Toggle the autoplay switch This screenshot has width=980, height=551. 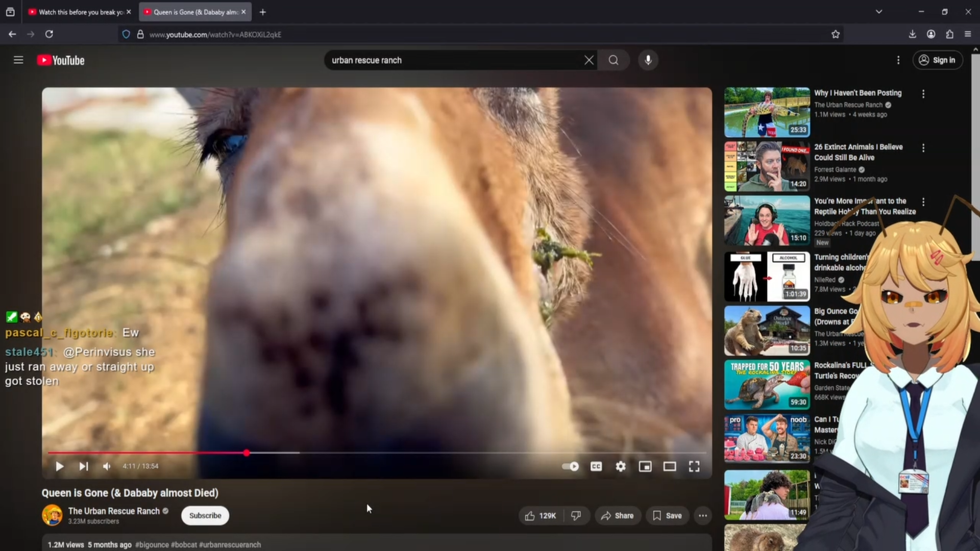570,466
